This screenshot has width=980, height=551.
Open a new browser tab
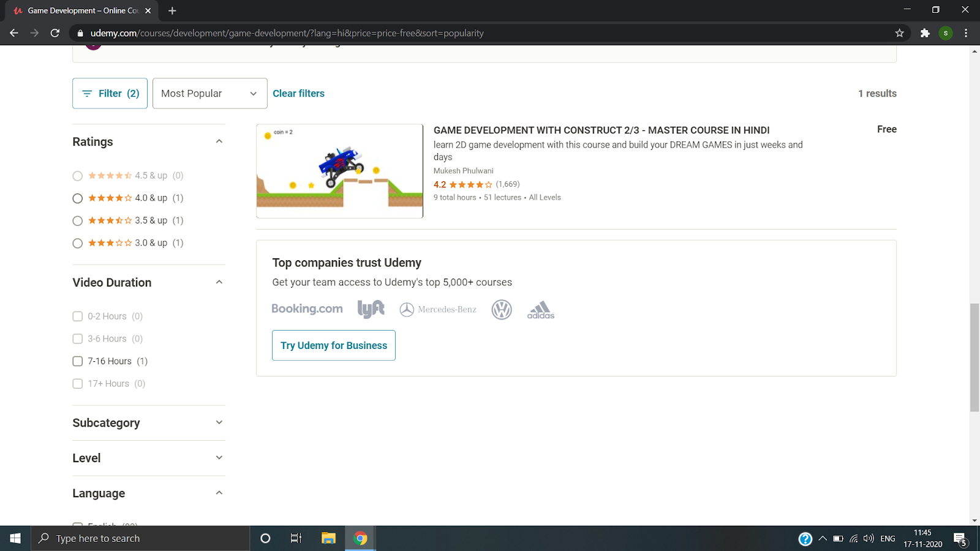(172, 10)
